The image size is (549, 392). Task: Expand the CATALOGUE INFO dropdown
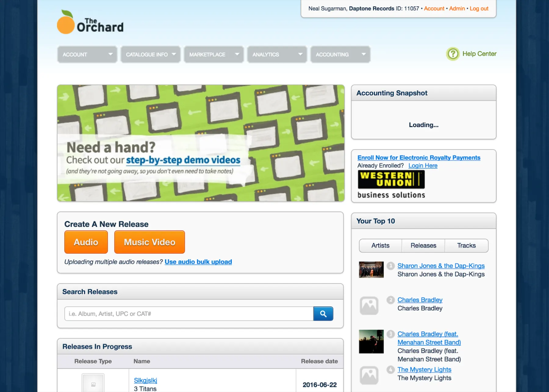click(151, 55)
